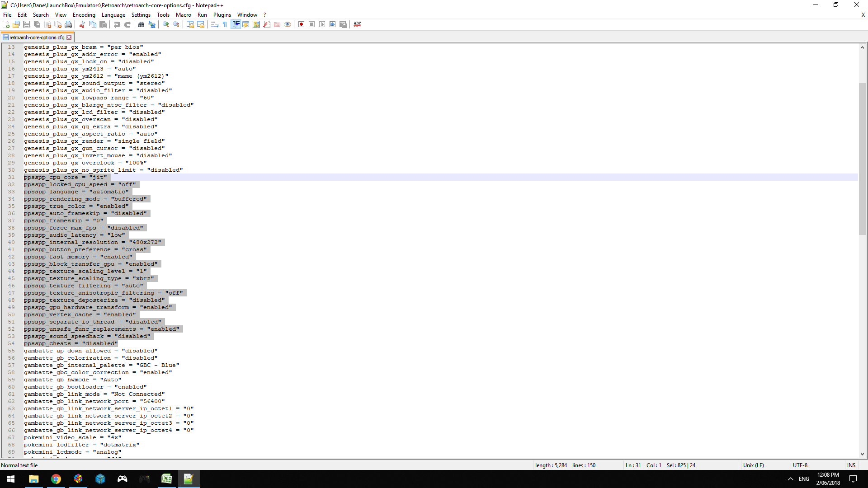Open Google Chrome from the taskbar
Image resolution: width=868 pixels, height=488 pixels.
coord(56,479)
